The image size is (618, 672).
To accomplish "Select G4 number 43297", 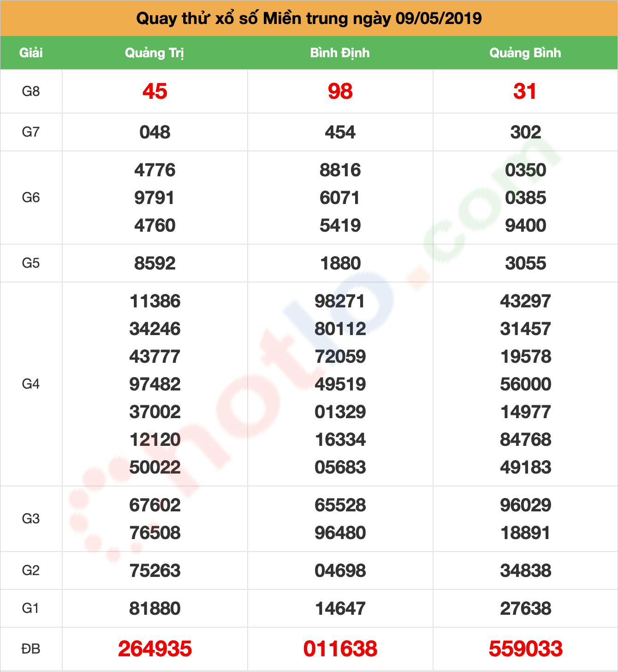I will coord(526,301).
